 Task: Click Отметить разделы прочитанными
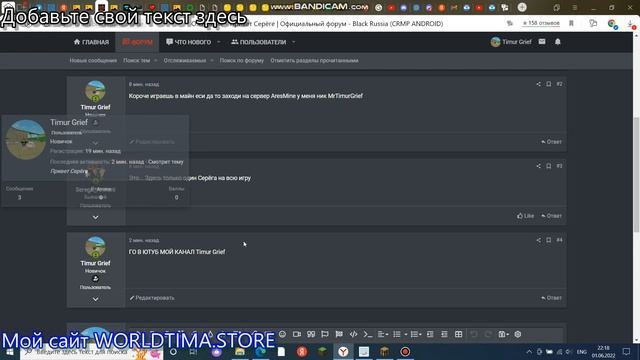314,60
